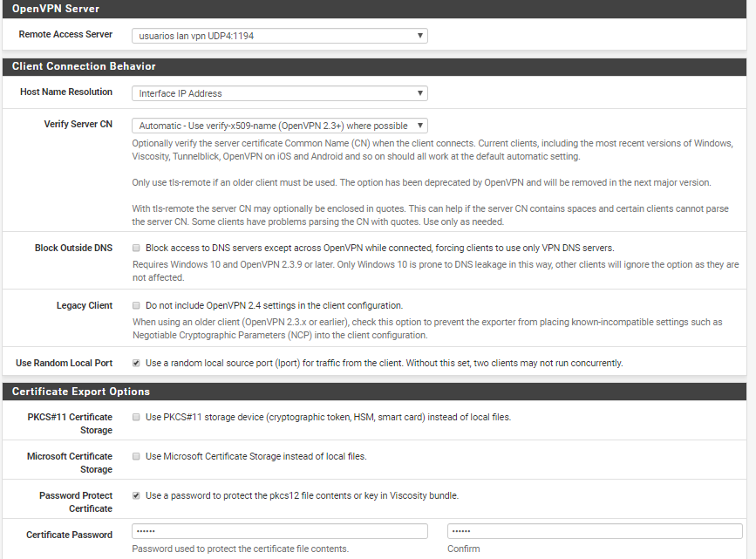Viewport: 756px width, 559px height.
Task: Click the Remote Access Server label
Action: coord(65,34)
